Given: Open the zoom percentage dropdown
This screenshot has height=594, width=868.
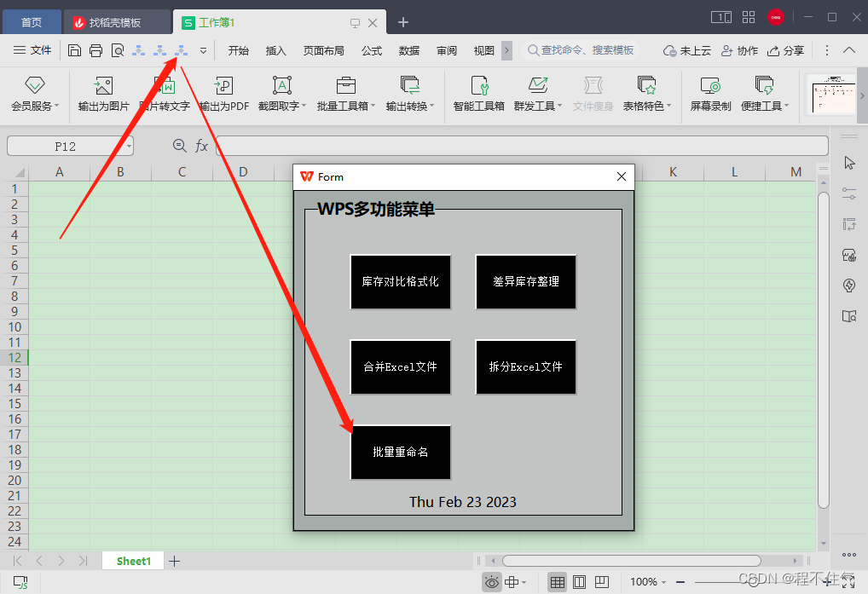Looking at the screenshot, I should pyautogui.click(x=664, y=581).
